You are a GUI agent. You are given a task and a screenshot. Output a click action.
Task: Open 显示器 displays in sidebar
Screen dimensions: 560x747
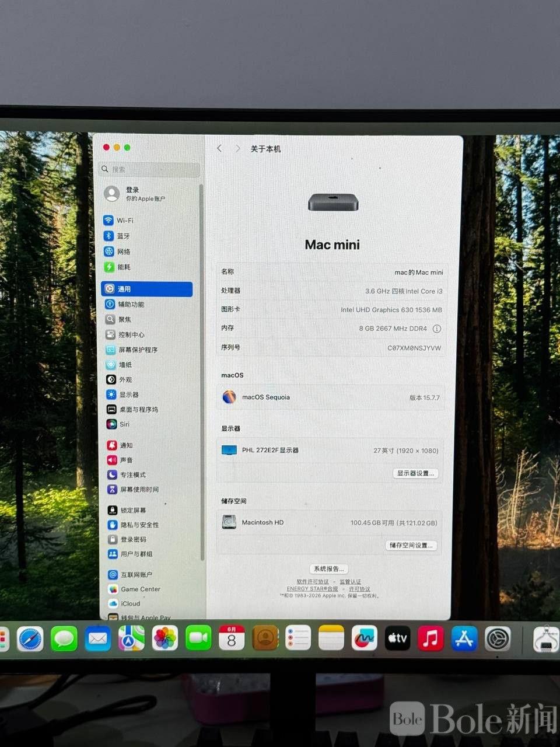click(x=123, y=395)
